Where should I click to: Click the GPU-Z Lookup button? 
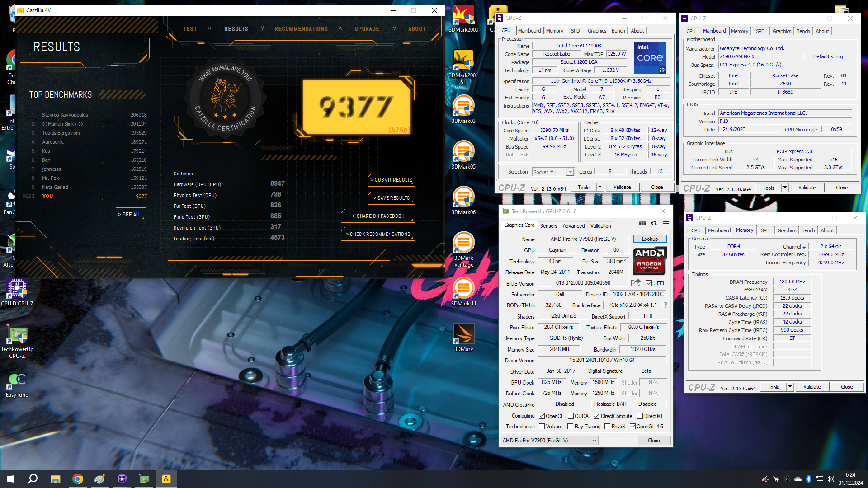[x=650, y=239]
